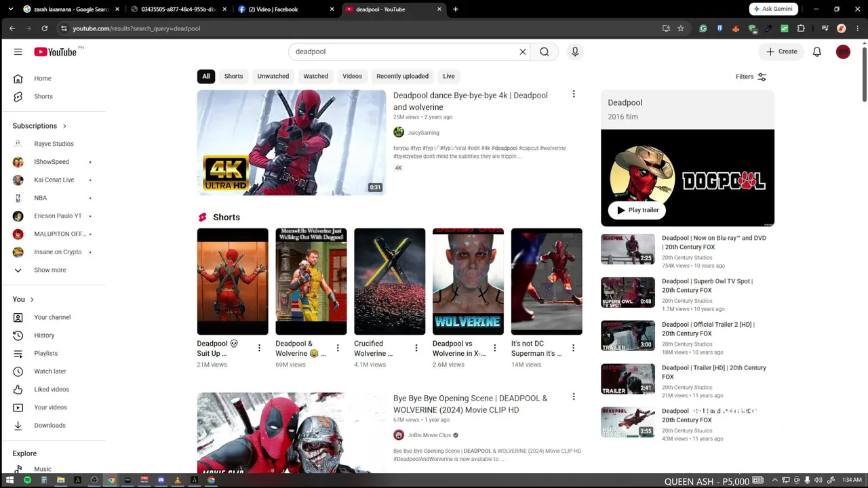The height and width of the screenshot is (488, 868).
Task: Switch to the Facebook Video browser tab
Action: click(x=285, y=9)
